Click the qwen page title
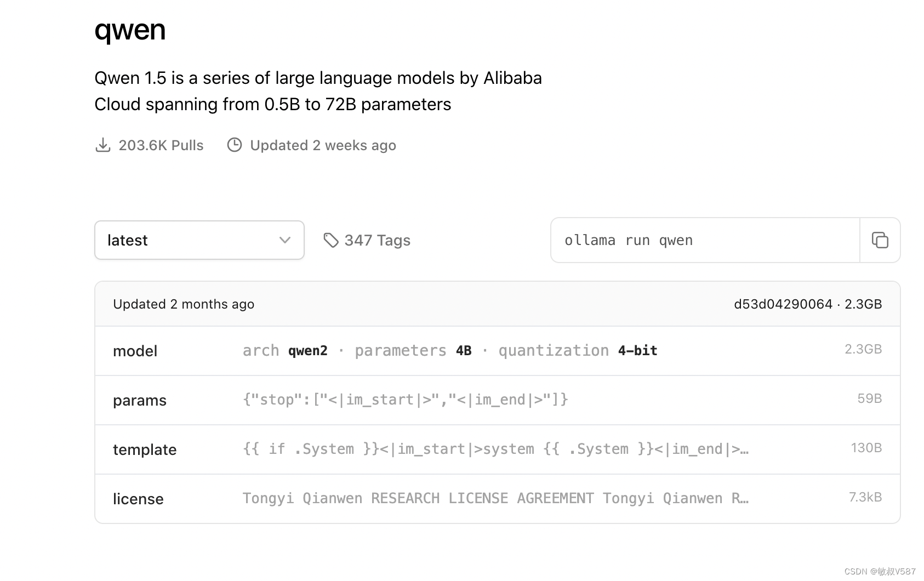 [130, 30]
